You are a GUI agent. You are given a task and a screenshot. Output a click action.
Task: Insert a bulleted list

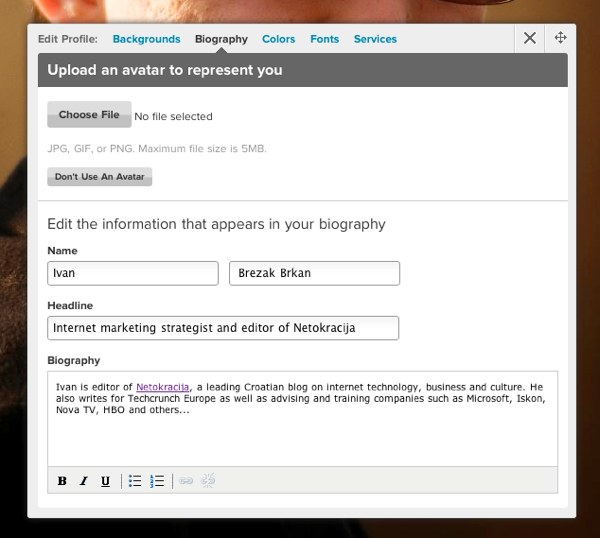(135, 481)
